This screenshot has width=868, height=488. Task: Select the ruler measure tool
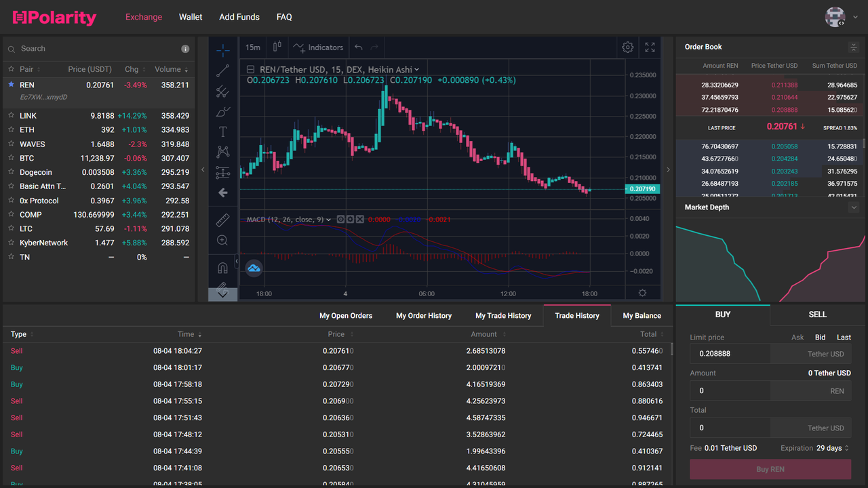(222, 220)
